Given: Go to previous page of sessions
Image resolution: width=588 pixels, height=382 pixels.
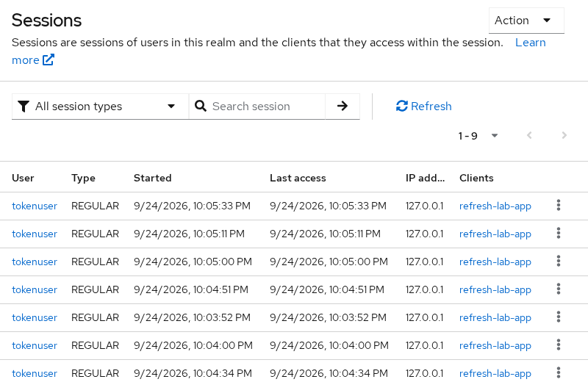Looking at the screenshot, I should (529, 135).
